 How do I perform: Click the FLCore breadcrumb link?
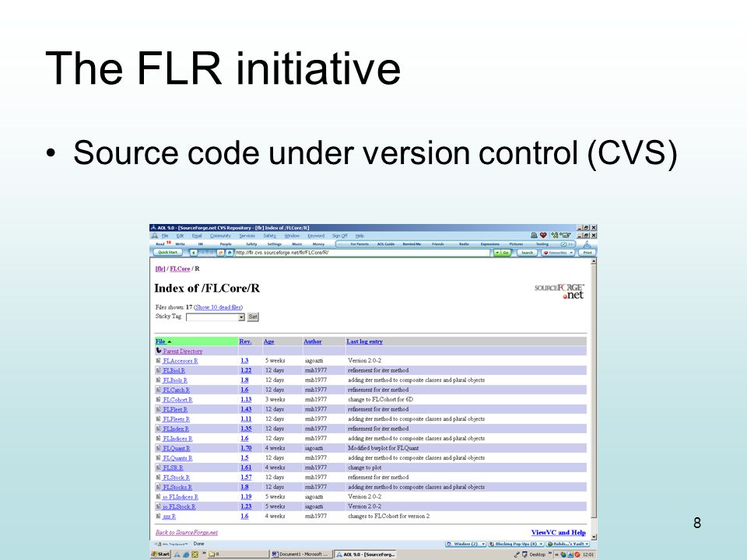[180, 268]
